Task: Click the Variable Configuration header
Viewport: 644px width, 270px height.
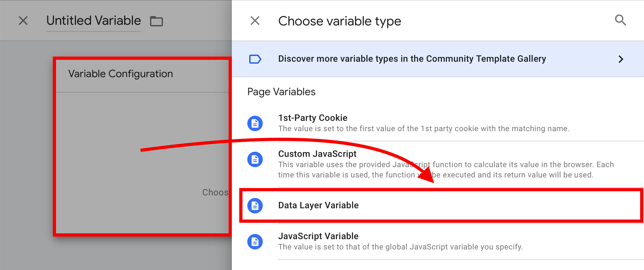Action: (x=121, y=74)
